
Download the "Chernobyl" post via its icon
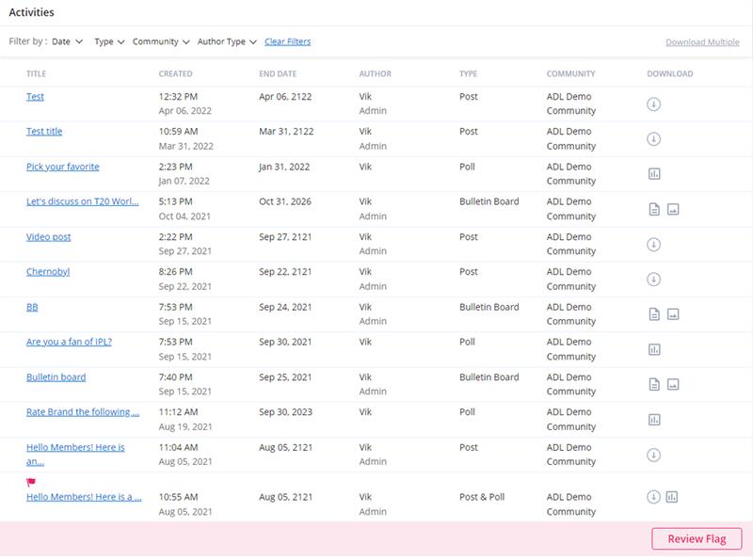(x=654, y=280)
